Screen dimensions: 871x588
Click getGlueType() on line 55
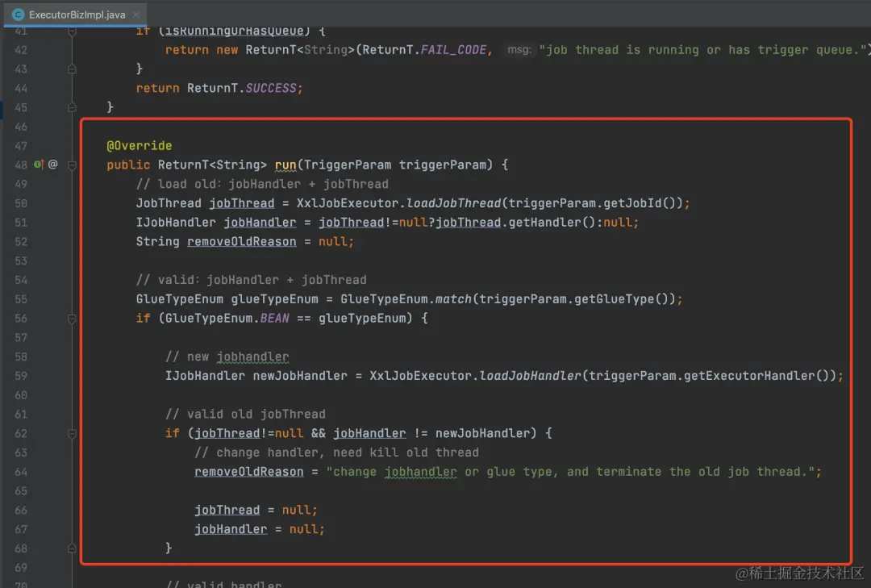click(x=622, y=299)
